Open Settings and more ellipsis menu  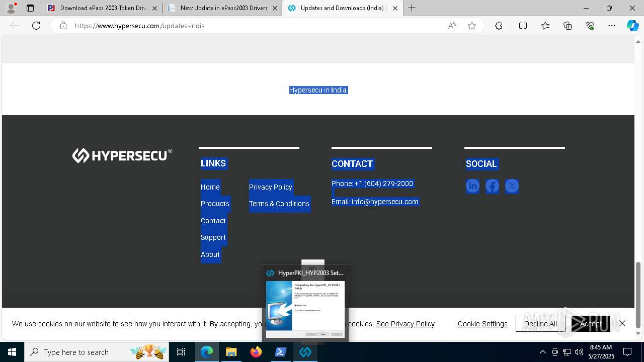(x=612, y=26)
